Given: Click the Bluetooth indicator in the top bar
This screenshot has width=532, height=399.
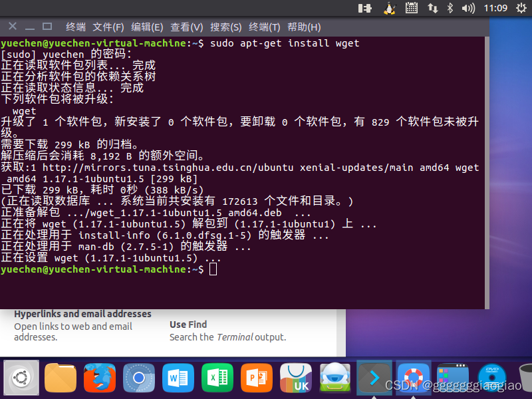Looking at the screenshot, I should [450, 9].
